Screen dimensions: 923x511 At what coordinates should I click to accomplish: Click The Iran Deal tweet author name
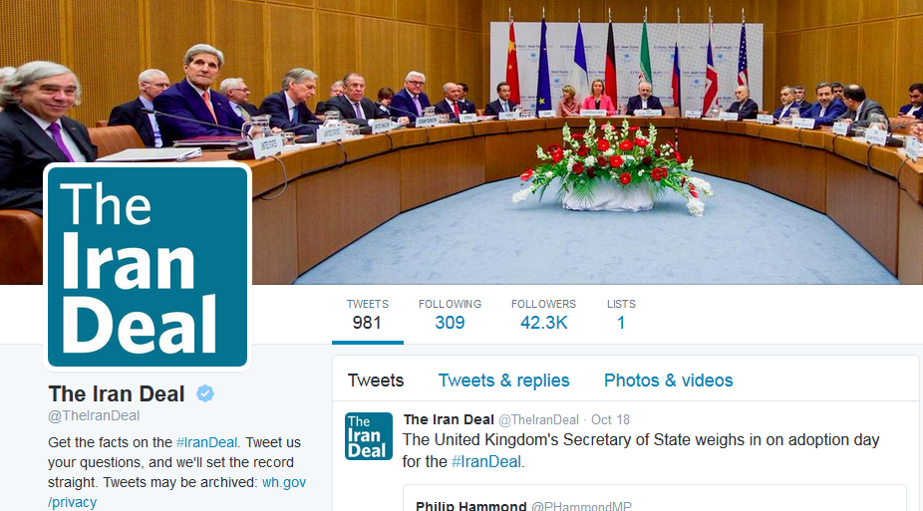(x=449, y=420)
